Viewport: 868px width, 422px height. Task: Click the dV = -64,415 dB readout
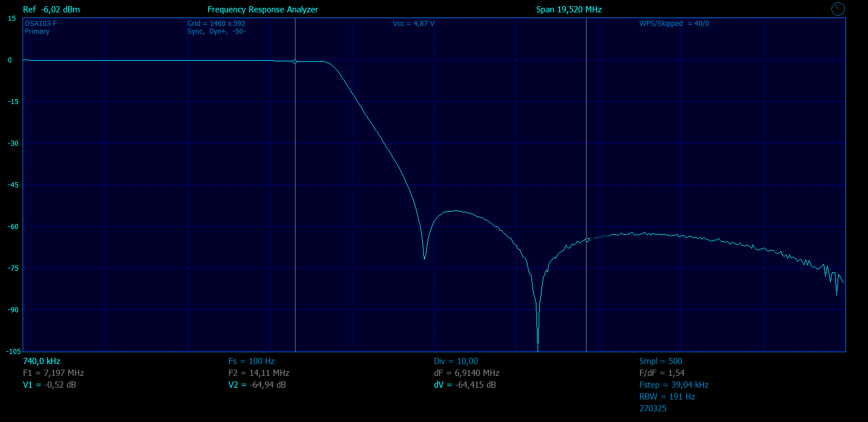(x=465, y=385)
